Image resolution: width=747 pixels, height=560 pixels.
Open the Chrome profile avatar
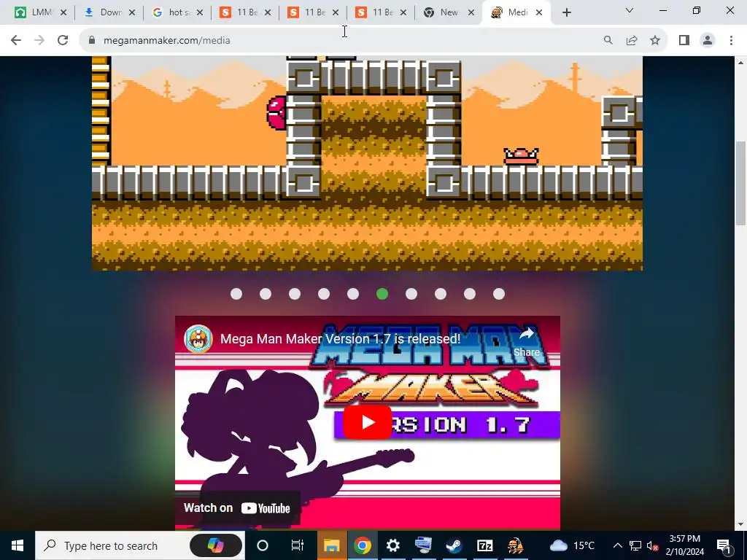[x=708, y=41]
